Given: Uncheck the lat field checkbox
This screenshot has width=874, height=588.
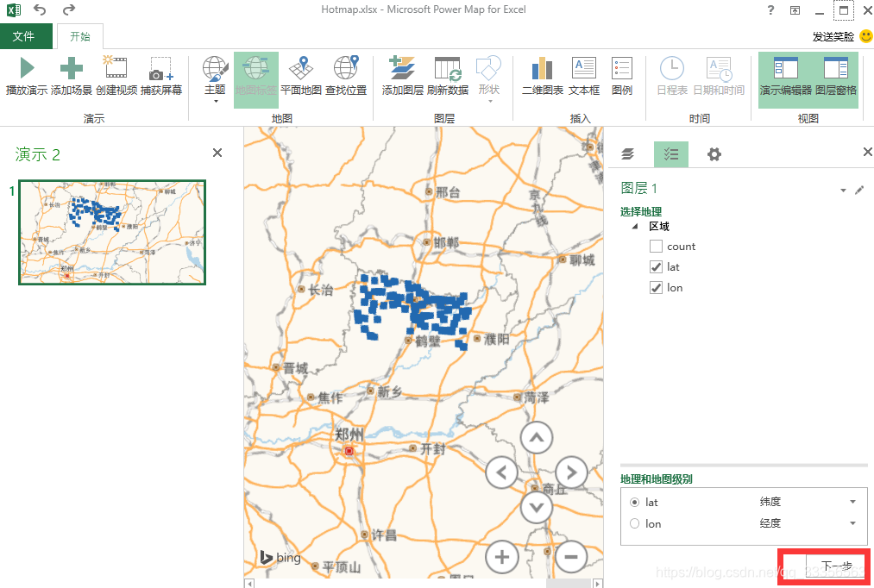Looking at the screenshot, I should pos(656,266).
